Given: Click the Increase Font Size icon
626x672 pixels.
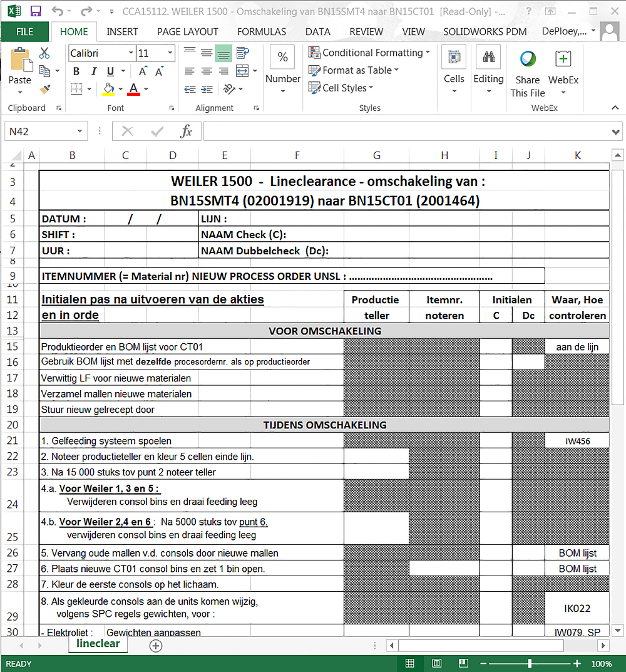Looking at the screenshot, I should 143,71.
